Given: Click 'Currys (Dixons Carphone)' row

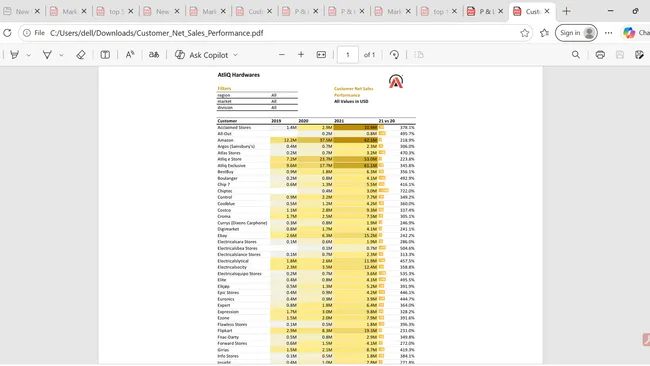Looking at the screenshot, I should tap(316, 223).
